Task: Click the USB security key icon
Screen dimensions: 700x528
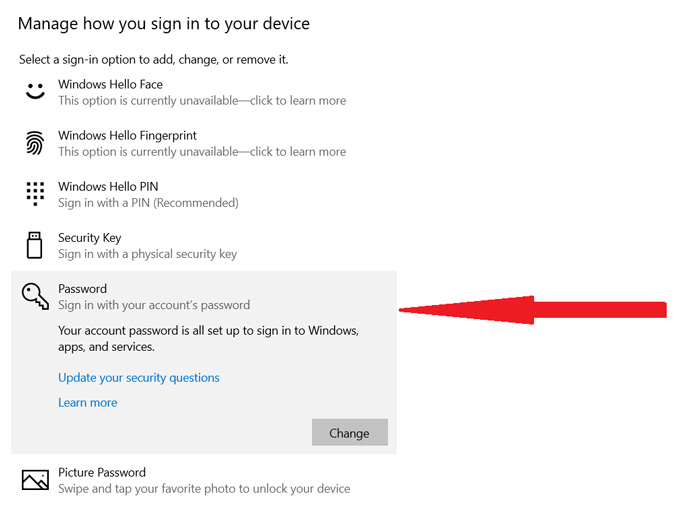Action: [34, 245]
